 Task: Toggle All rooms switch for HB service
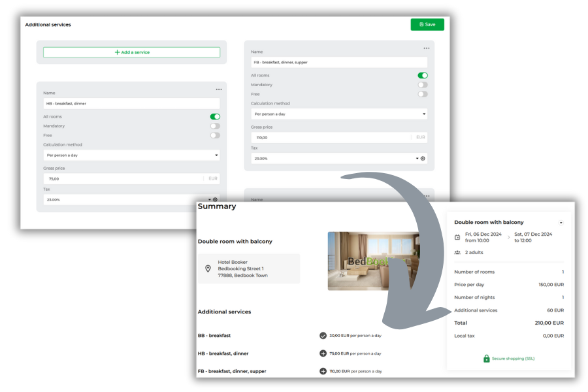[x=215, y=117]
